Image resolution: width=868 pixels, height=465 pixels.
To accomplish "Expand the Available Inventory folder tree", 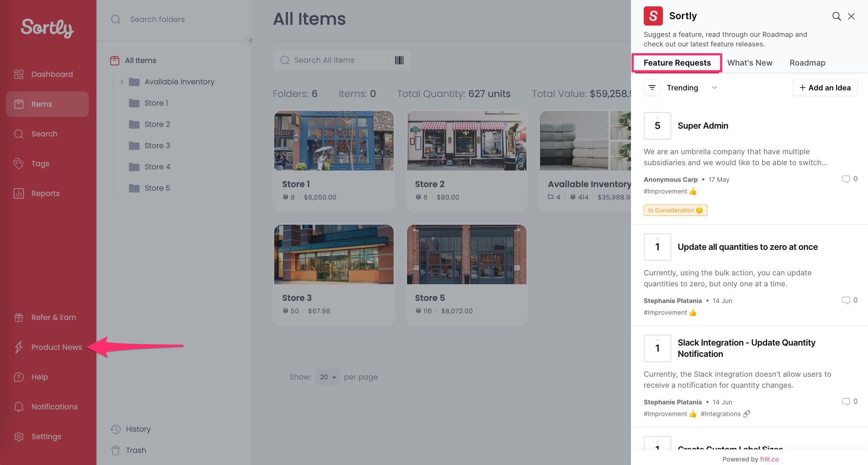I will (x=122, y=82).
